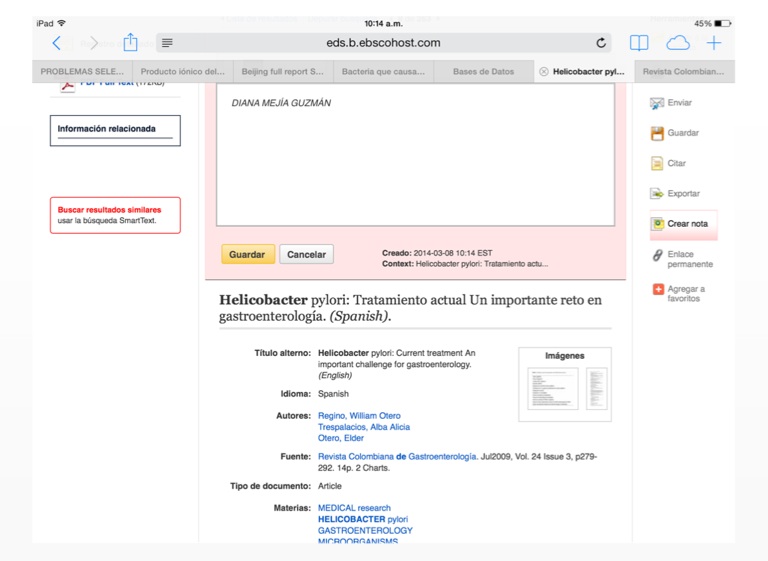Switch to Revista Colombiana tab
The height and width of the screenshot is (561, 768).
[x=683, y=72]
